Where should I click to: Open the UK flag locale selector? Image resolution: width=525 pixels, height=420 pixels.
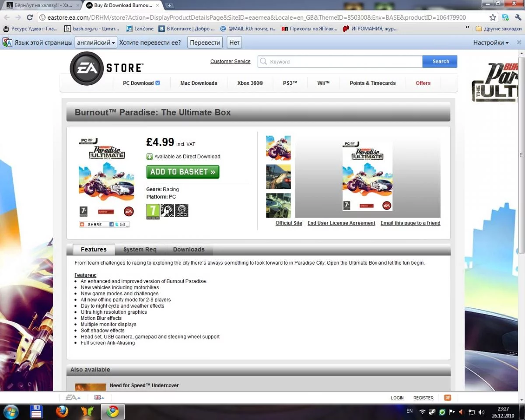coord(98,397)
